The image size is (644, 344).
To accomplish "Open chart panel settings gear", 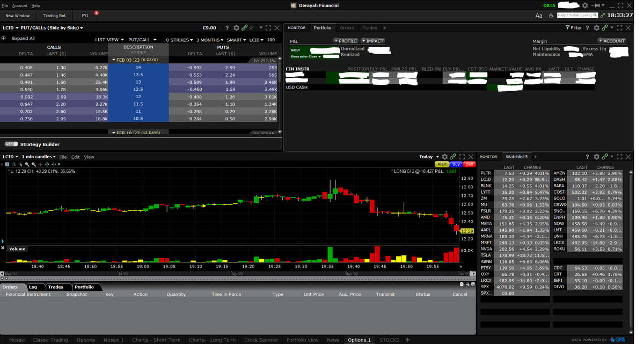I will point(445,157).
